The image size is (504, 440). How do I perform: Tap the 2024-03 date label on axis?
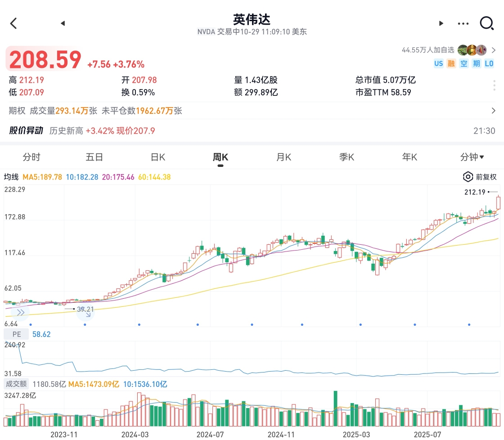click(x=135, y=435)
